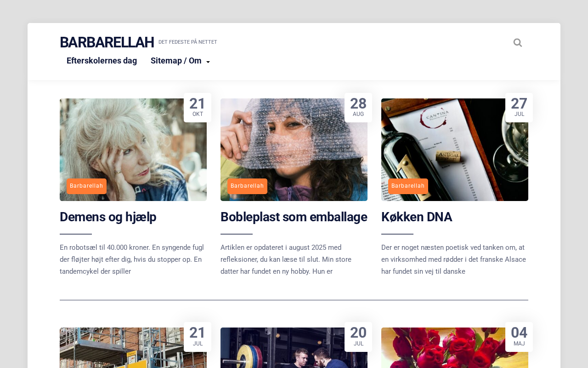588x368 pixels.
Task: Click the gray-haired woman thumbnail image
Action: tap(133, 149)
